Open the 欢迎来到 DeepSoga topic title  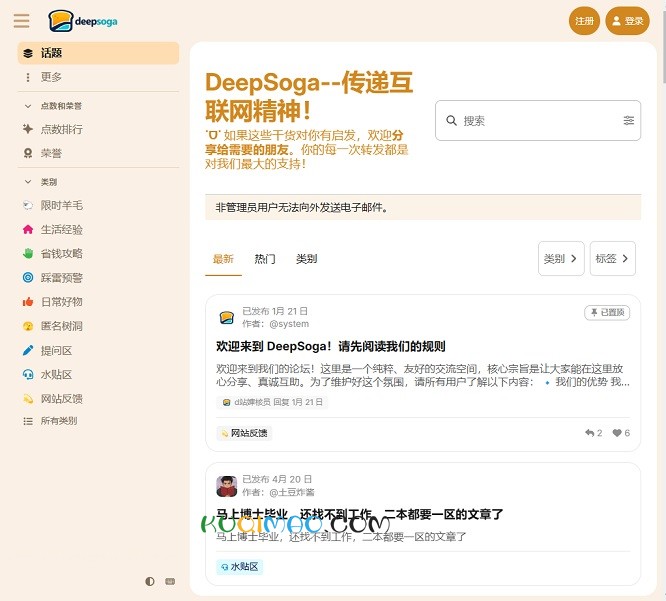point(330,347)
